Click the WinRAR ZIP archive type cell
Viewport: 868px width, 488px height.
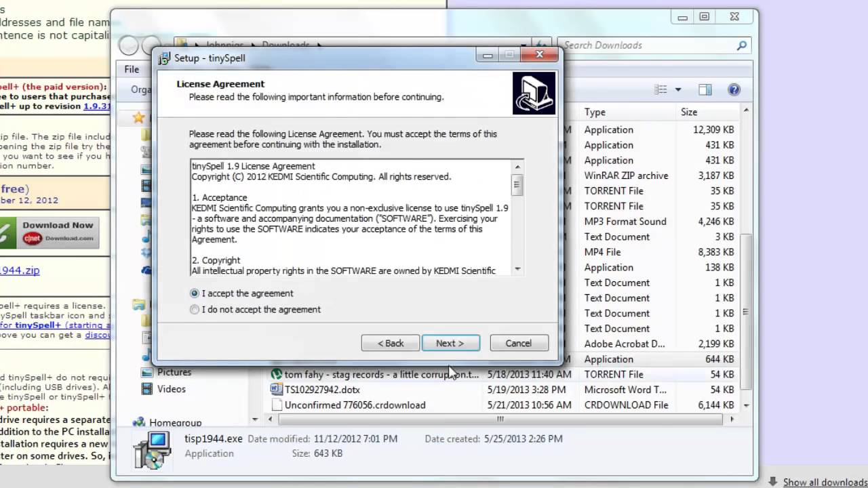pos(626,176)
